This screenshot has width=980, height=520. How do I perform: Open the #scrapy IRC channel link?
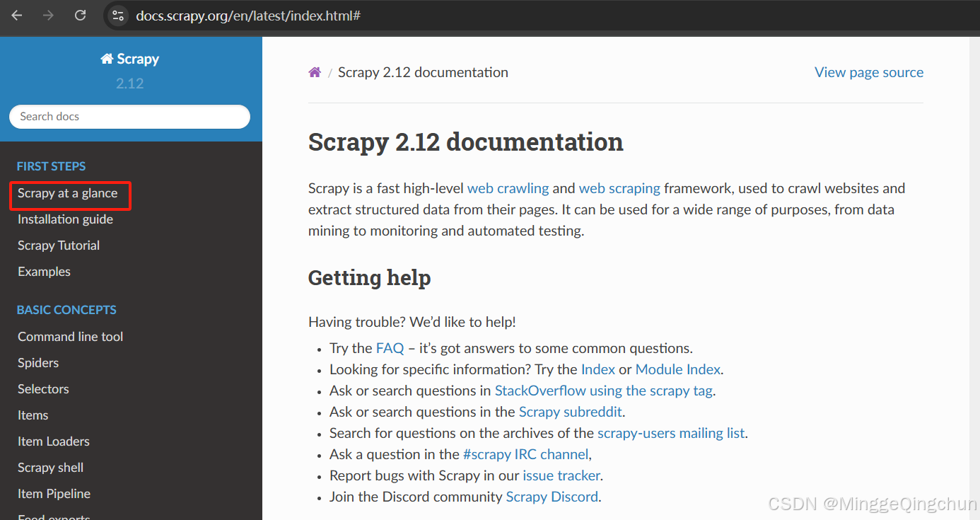(525, 454)
